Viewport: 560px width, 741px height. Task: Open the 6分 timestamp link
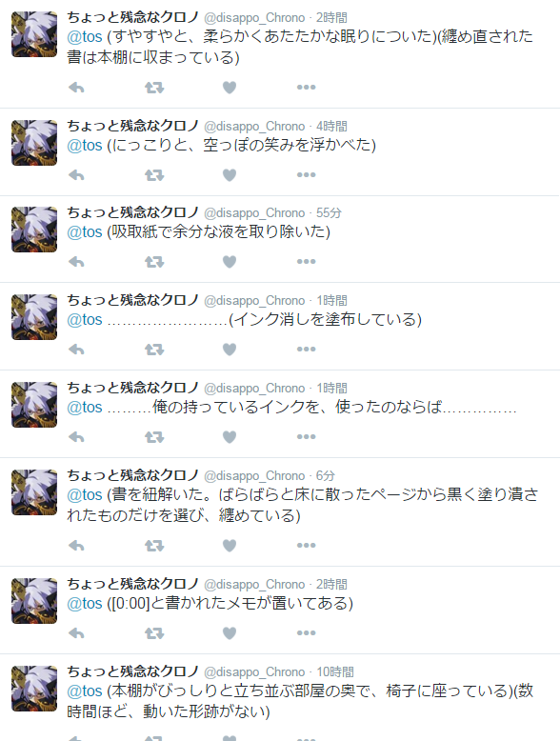tap(325, 476)
